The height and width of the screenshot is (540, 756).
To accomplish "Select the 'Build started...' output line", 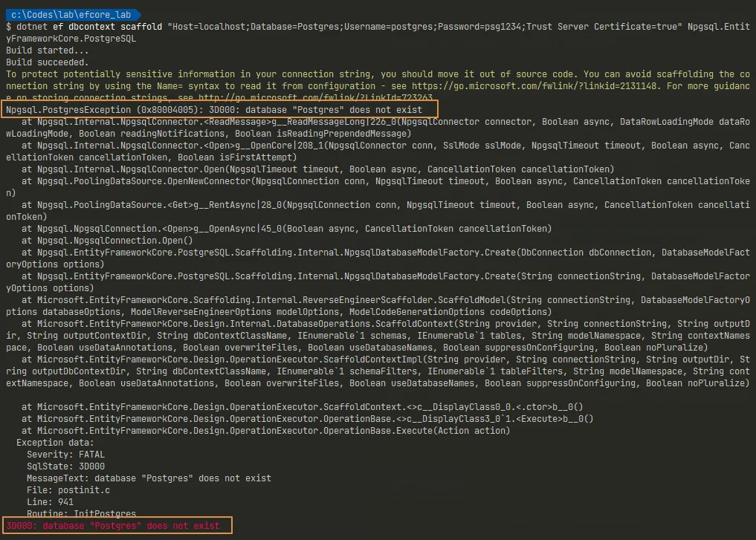I will 45,51.
